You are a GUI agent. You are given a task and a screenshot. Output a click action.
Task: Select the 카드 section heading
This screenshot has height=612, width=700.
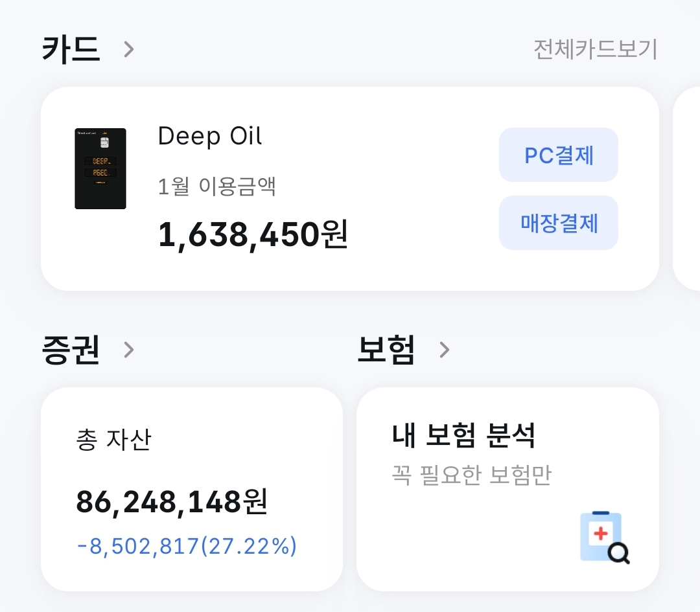point(71,49)
